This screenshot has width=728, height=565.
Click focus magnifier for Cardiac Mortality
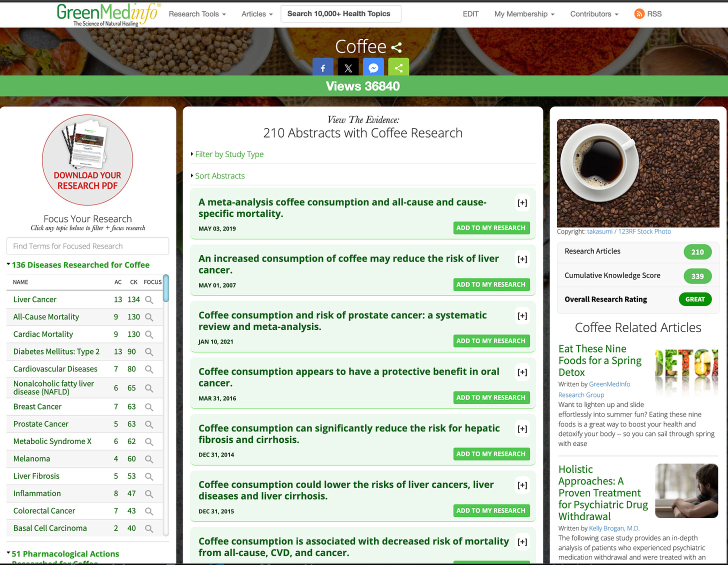coord(149,334)
